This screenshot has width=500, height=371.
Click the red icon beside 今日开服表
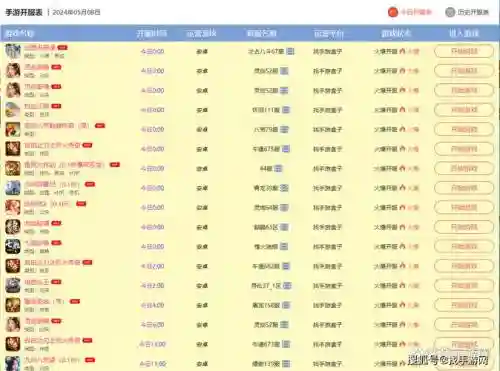click(393, 12)
